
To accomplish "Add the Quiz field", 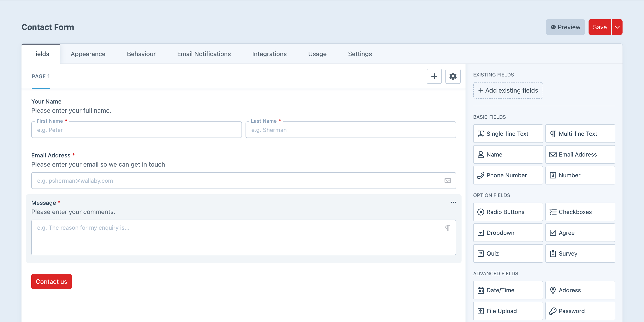I will [508, 254].
